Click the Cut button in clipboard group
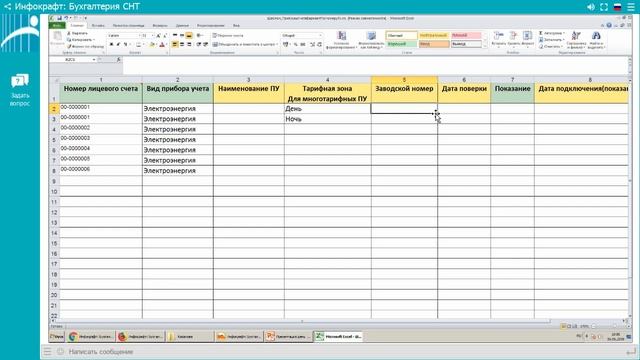 [78, 33]
